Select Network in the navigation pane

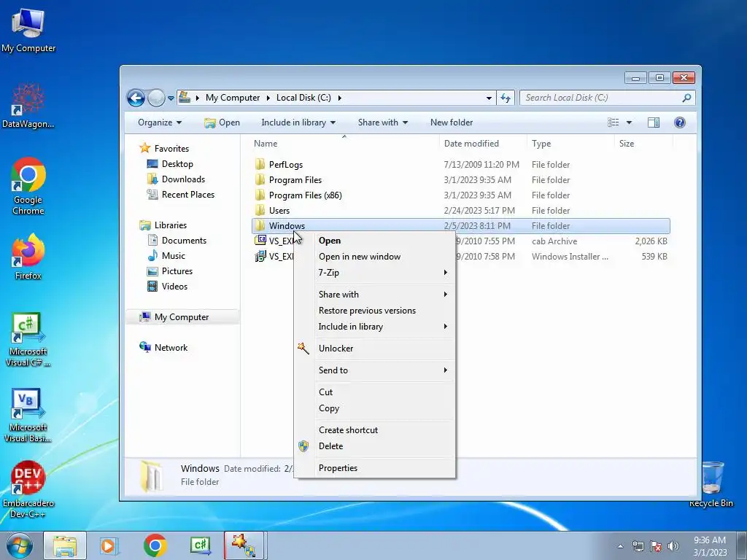tap(171, 348)
